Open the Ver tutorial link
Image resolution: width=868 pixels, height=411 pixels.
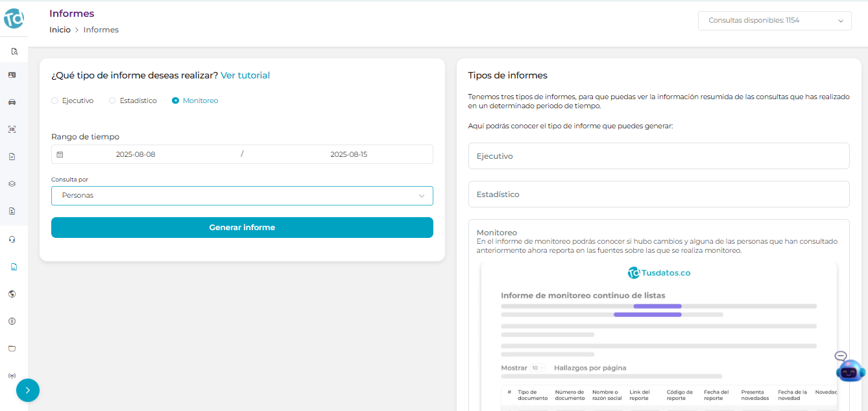coord(245,75)
